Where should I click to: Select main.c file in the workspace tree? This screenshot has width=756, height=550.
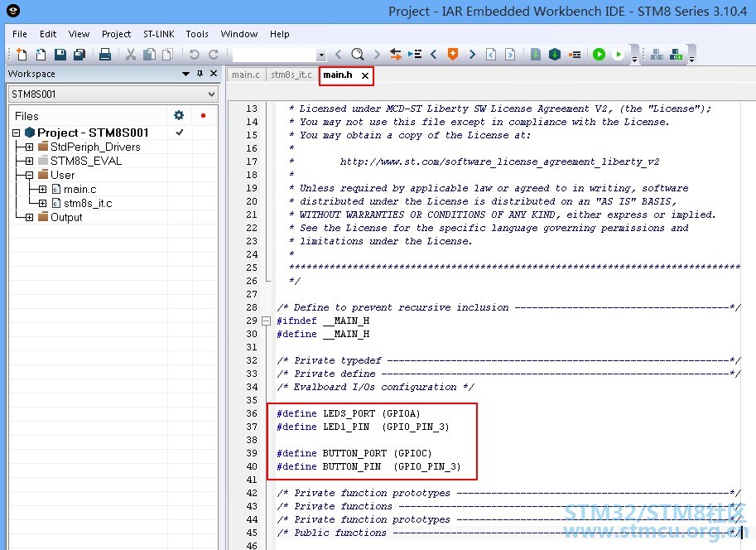point(80,189)
